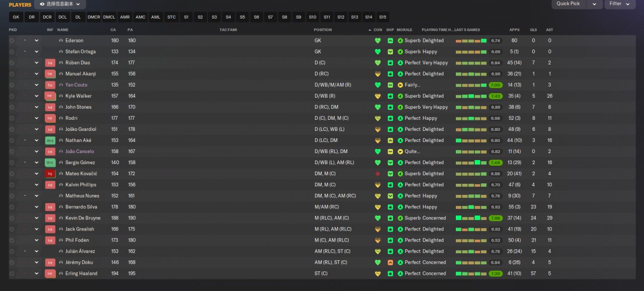
Task: Toggle the picked checkmark for Ederson
Action: [x=12, y=41]
